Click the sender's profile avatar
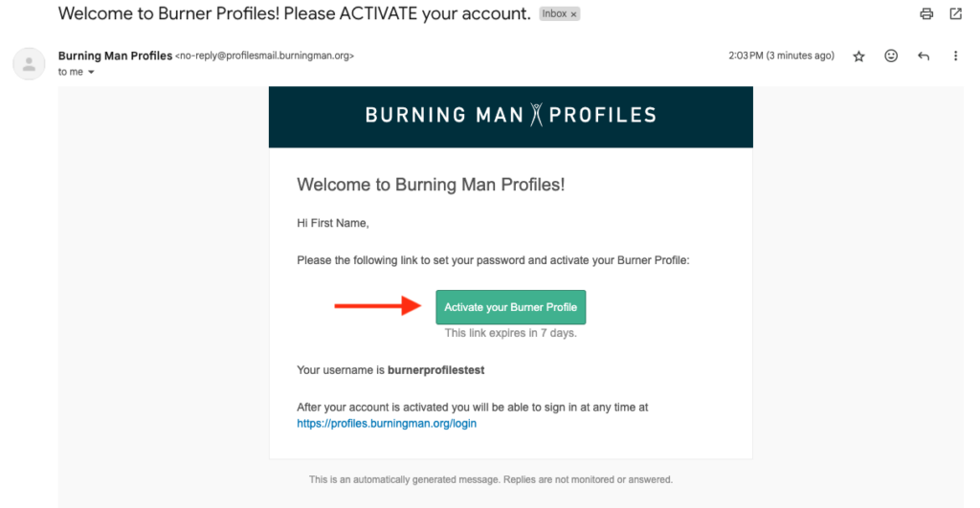Screen dimensions: 980x508 point(29,64)
